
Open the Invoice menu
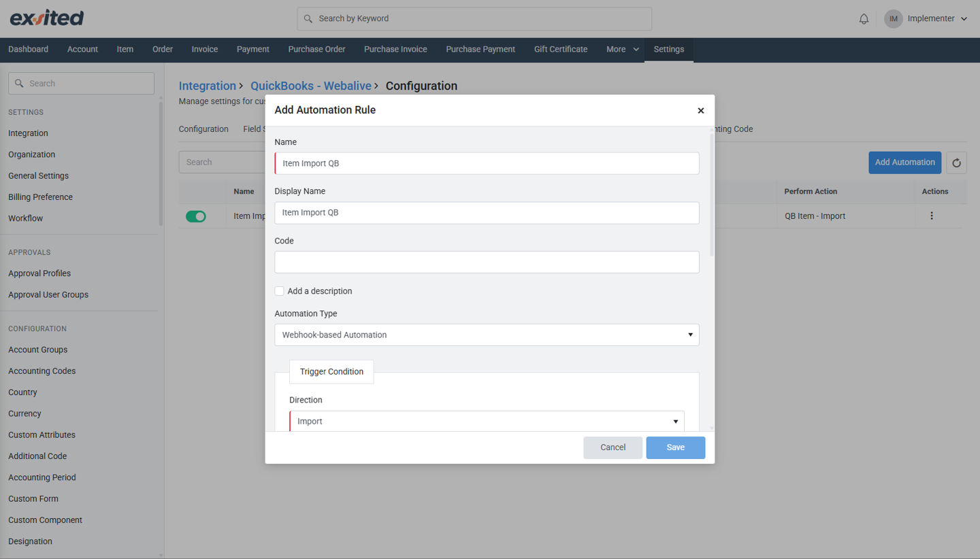pos(204,50)
